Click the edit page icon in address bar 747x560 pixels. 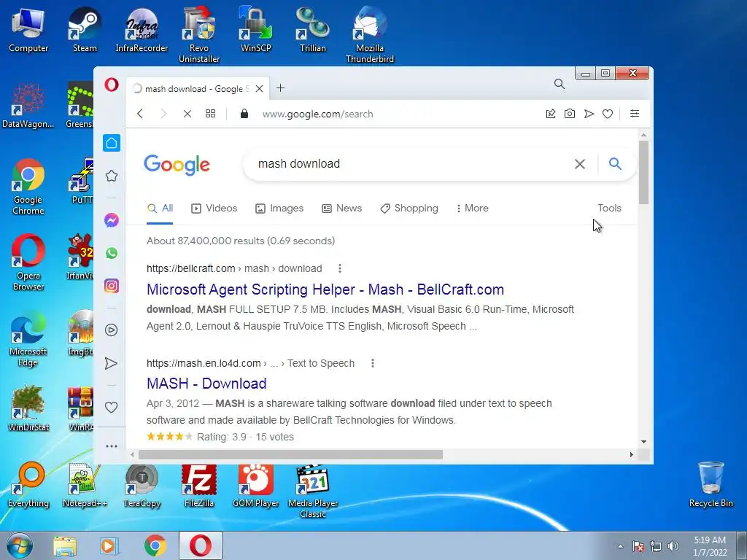click(x=551, y=113)
